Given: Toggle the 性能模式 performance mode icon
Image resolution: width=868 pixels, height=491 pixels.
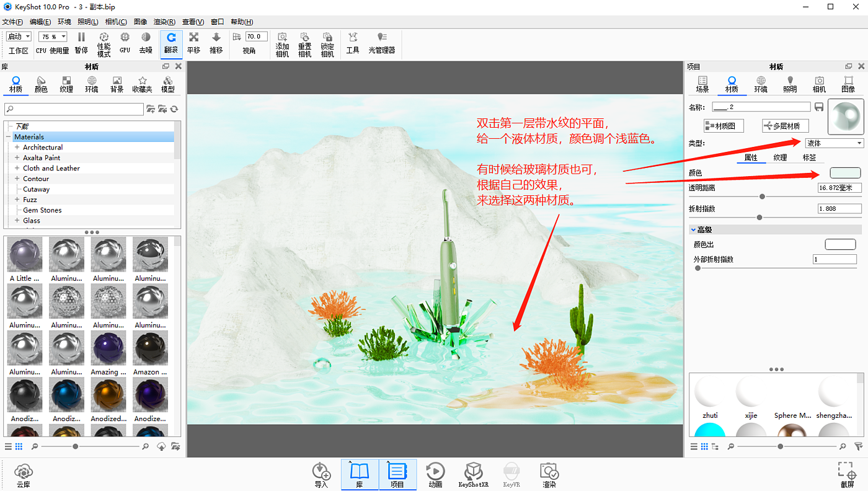Looking at the screenshot, I should coord(104,43).
